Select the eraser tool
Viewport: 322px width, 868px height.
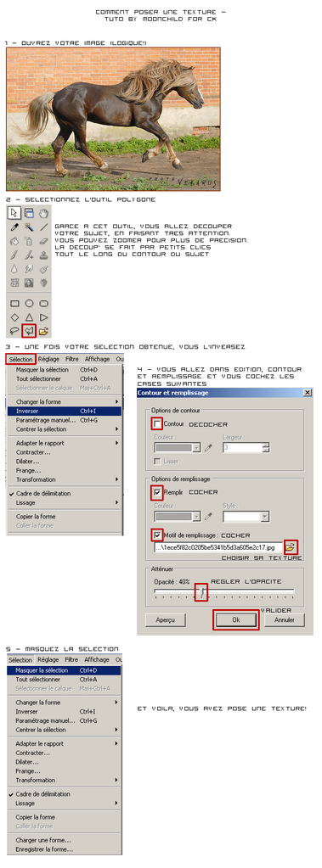click(x=44, y=241)
